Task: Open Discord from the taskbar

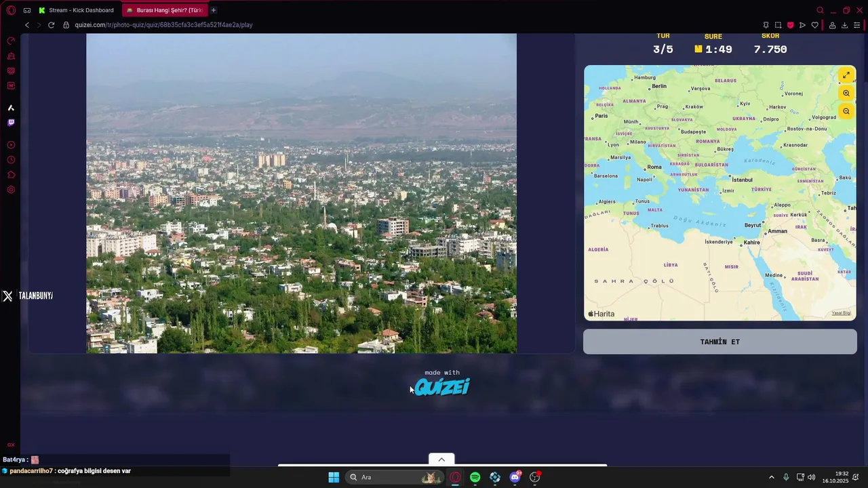Action: point(515,477)
